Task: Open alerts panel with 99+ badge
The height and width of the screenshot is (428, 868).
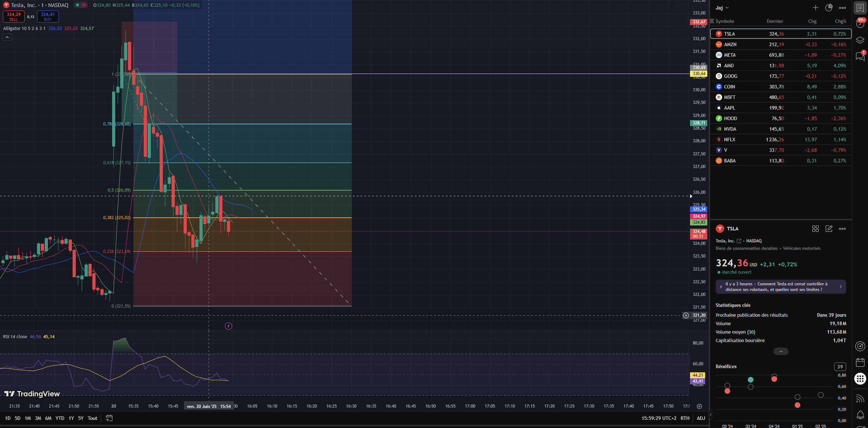Action: [x=860, y=23]
